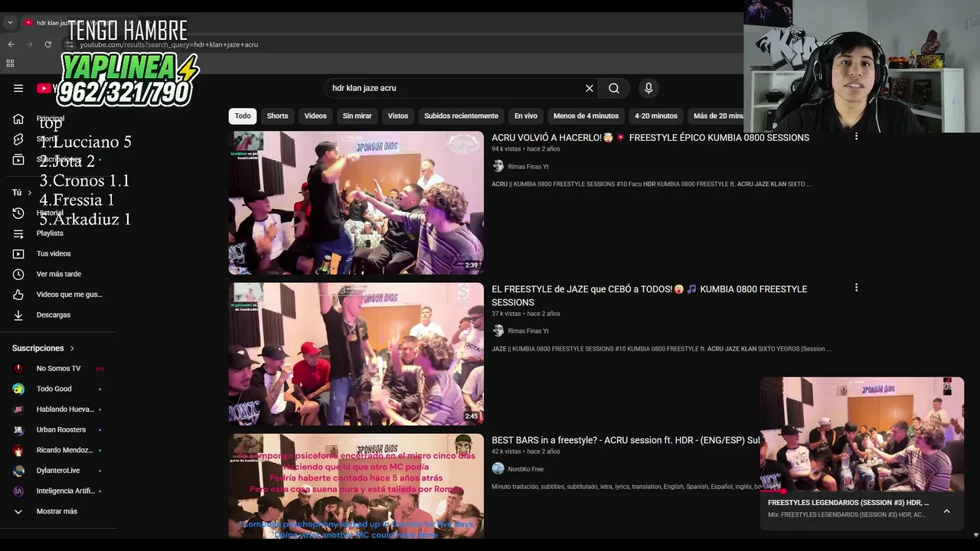Open thumbnail of ACRU VOLVIÓ A HACERLO video

[356, 203]
